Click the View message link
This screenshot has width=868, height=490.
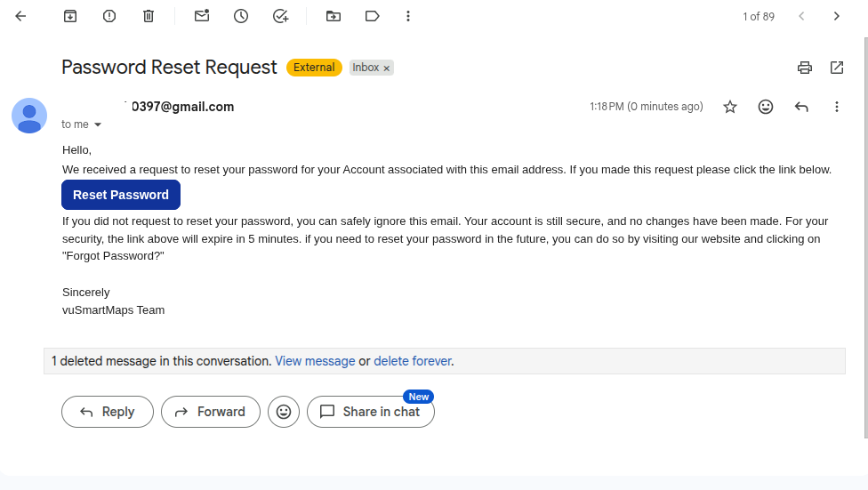point(315,361)
